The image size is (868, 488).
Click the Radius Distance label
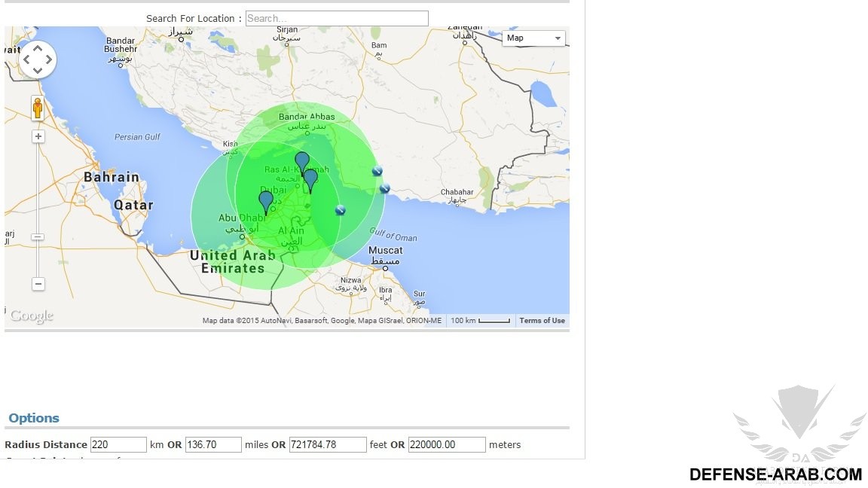[46, 444]
